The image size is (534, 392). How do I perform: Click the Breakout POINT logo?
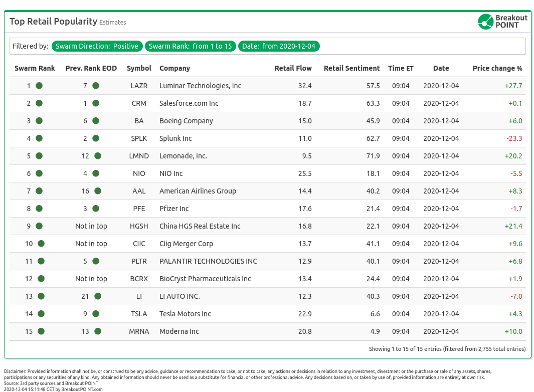502,22
